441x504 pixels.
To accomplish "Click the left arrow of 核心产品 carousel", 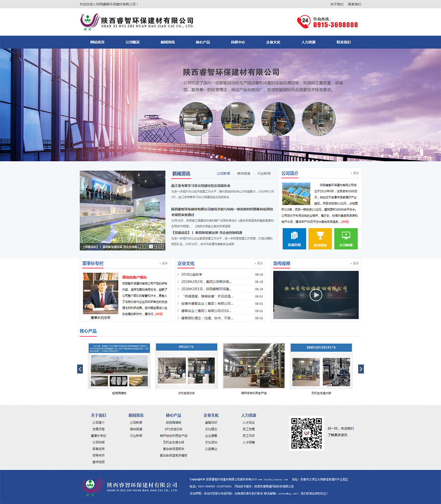I will 80,368.
